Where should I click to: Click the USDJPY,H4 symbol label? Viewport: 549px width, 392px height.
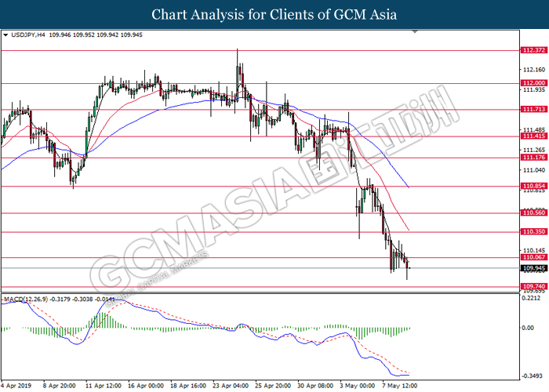(28, 35)
